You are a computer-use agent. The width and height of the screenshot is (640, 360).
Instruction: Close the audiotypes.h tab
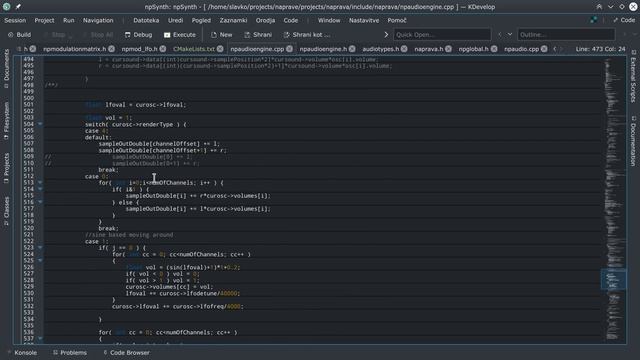tap(404, 49)
